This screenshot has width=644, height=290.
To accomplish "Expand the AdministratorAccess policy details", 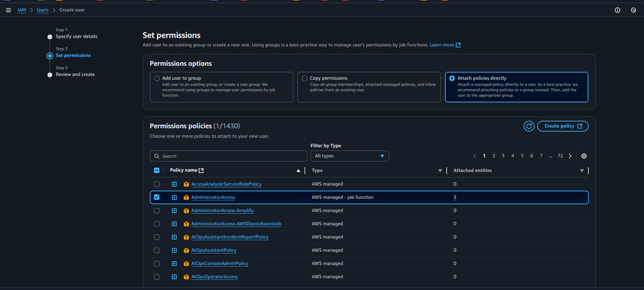I will tap(174, 198).
